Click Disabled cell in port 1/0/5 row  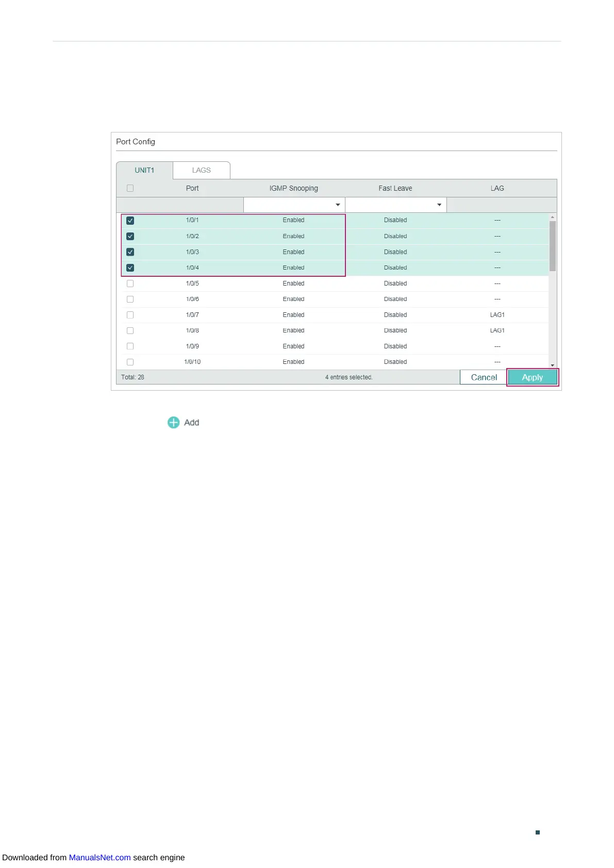click(x=395, y=283)
